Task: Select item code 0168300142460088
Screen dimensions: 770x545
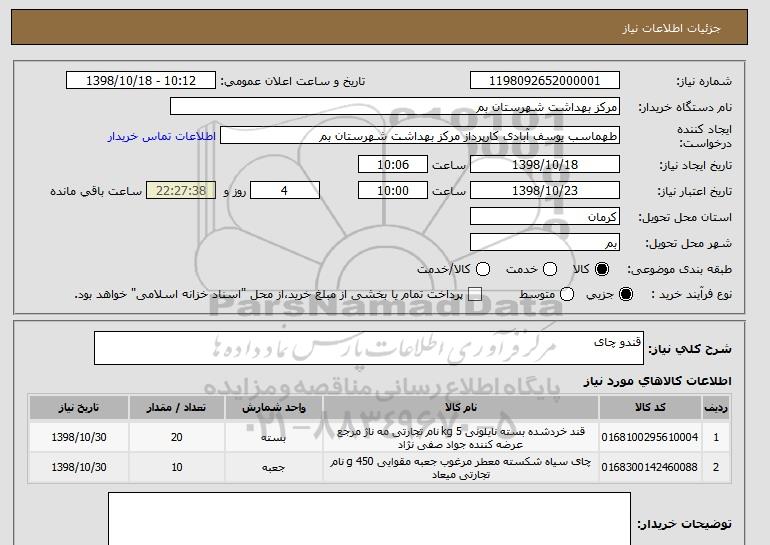Action: click(650, 467)
